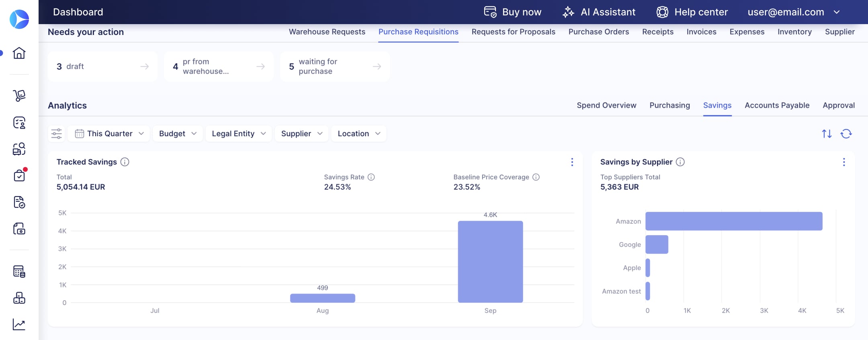
Task: Open the shopping bag icon with red badge
Action: click(x=19, y=176)
